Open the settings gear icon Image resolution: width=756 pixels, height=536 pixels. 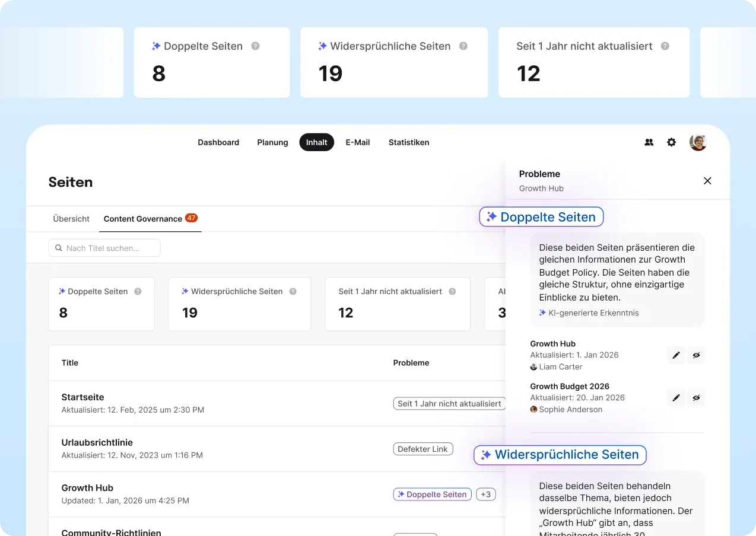point(671,142)
